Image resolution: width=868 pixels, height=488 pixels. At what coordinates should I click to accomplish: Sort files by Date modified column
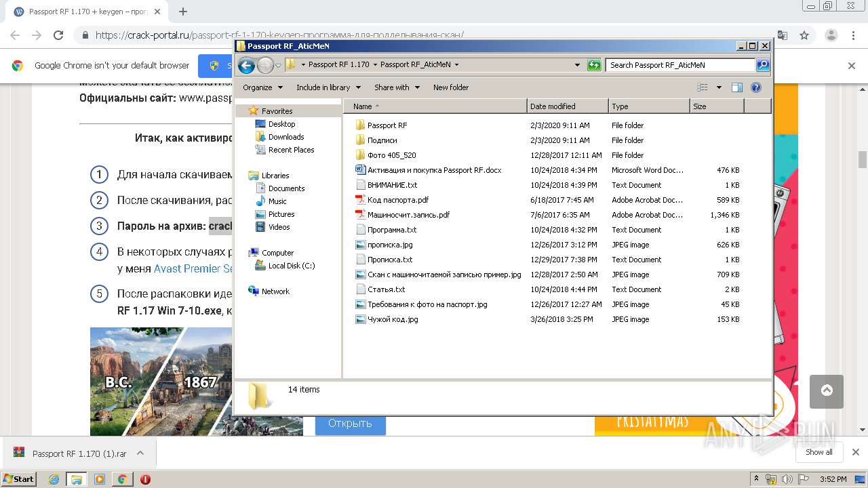[568, 106]
